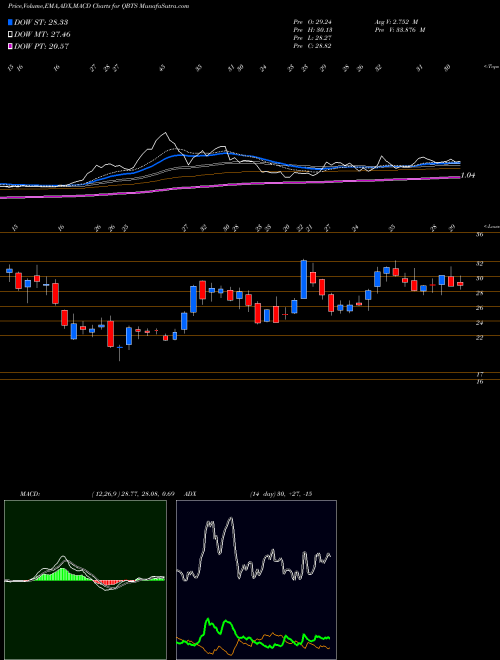
Task: Click the '<Lows' axis label
Action: [x=491, y=226]
